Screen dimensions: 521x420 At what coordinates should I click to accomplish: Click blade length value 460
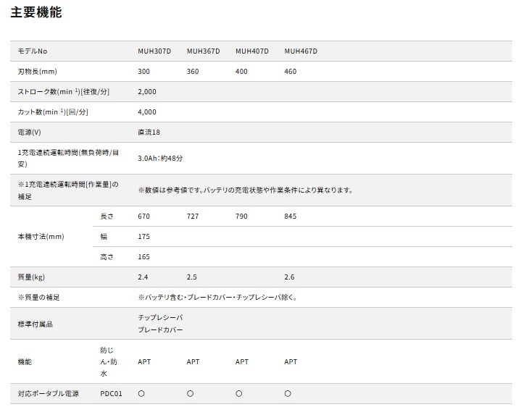290,72
